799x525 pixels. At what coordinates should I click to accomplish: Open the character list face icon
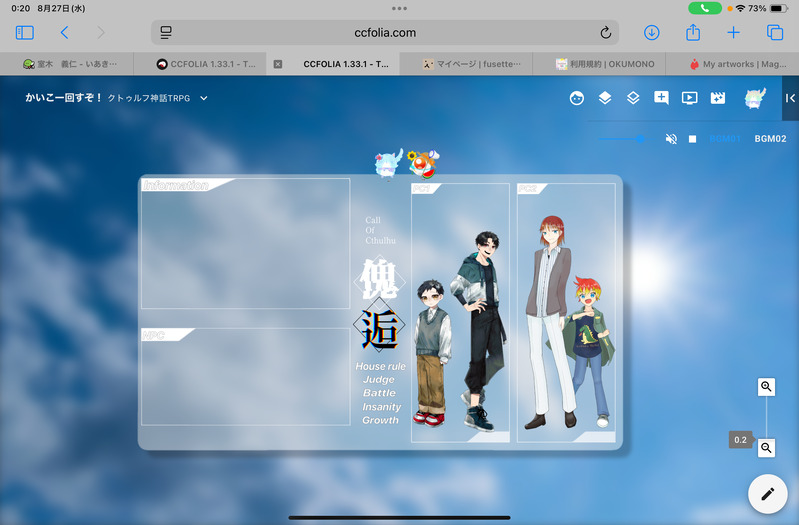[576, 98]
